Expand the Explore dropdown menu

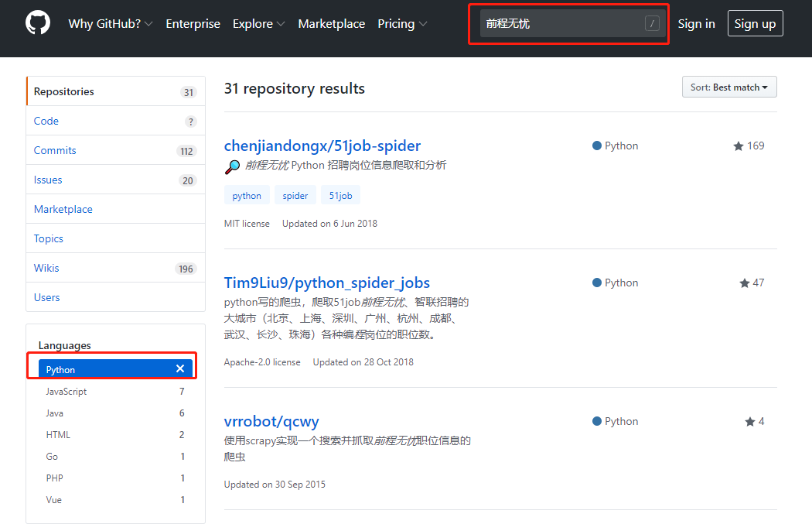point(258,24)
